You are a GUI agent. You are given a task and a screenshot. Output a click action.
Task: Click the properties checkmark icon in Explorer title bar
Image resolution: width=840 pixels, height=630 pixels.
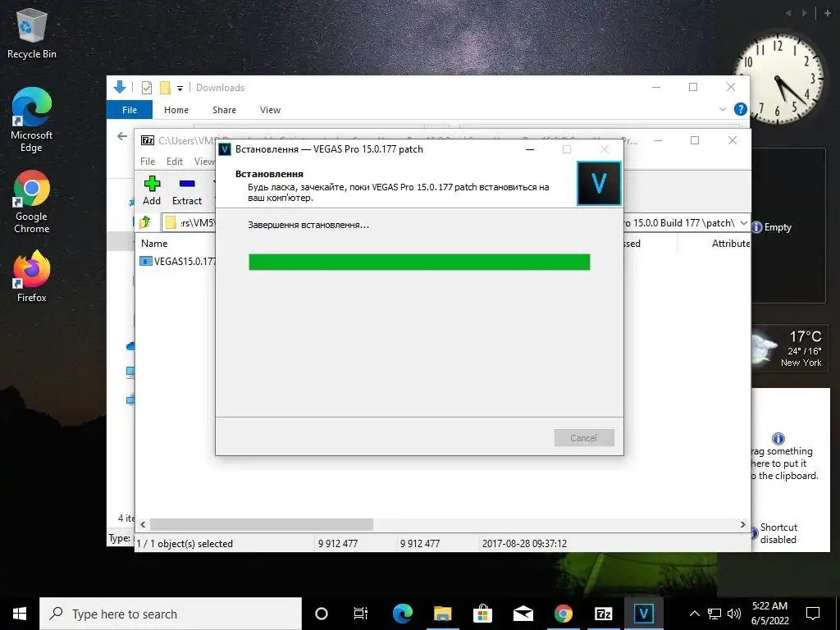[x=147, y=87]
